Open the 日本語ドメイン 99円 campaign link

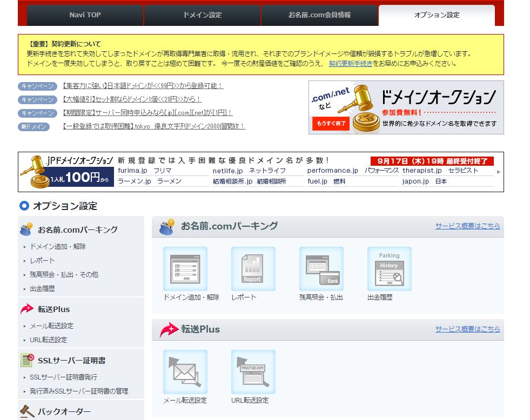[143, 86]
